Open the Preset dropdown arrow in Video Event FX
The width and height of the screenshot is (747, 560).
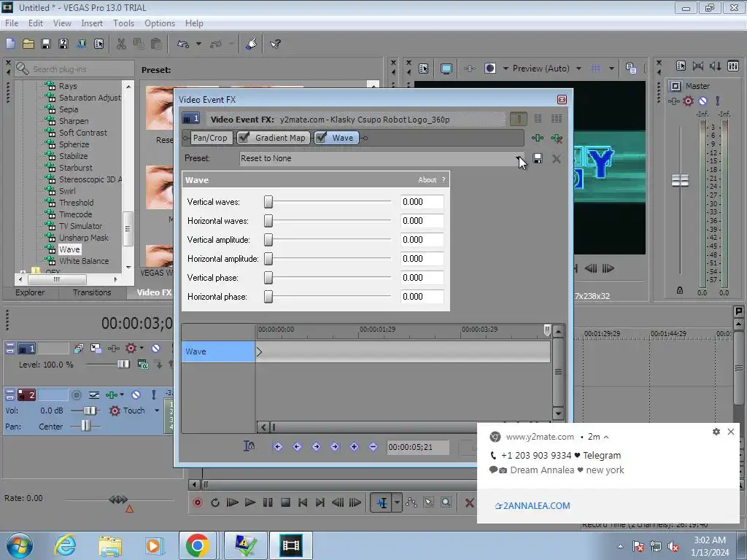coord(519,158)
